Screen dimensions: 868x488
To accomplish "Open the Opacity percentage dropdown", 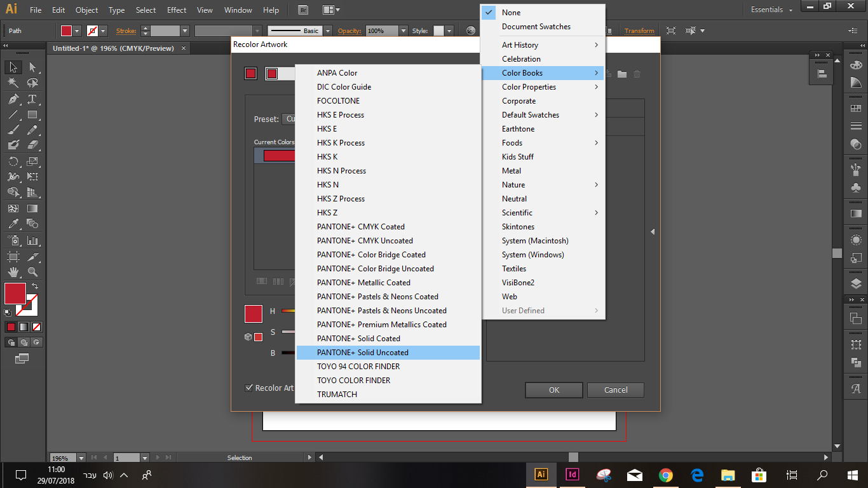I will [x=403, y=30].
